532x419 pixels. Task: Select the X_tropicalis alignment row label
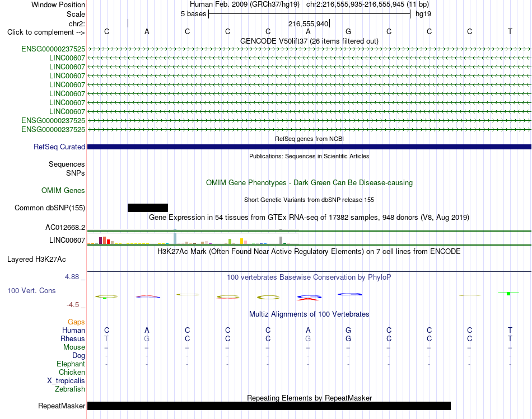(66, 381)
